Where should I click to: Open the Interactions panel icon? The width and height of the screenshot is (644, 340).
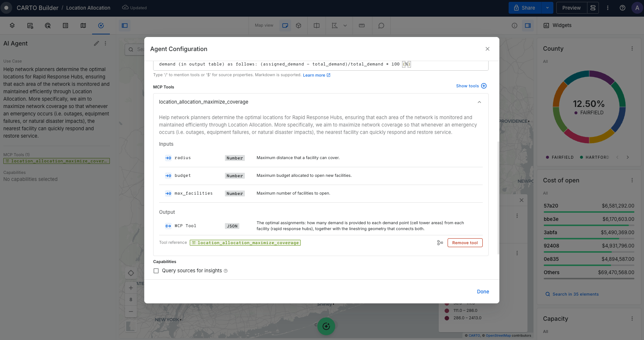pos(48,26)
